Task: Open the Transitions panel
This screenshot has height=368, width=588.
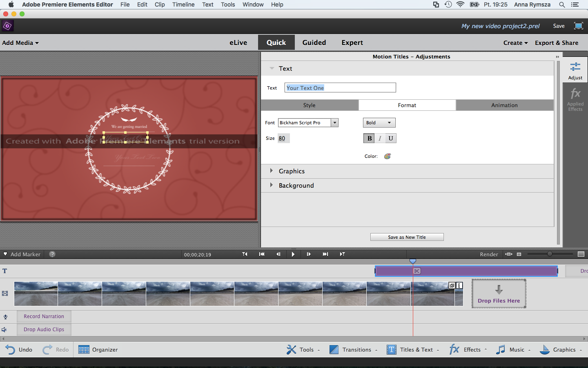Action: coord(353,350)
